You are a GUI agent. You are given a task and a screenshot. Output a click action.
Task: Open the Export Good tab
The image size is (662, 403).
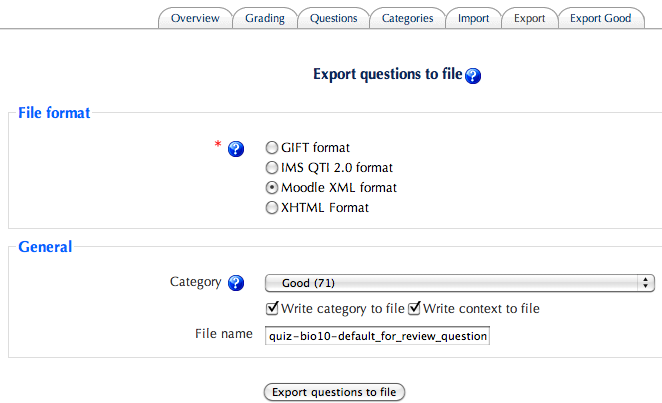click(x=600, y=18)
